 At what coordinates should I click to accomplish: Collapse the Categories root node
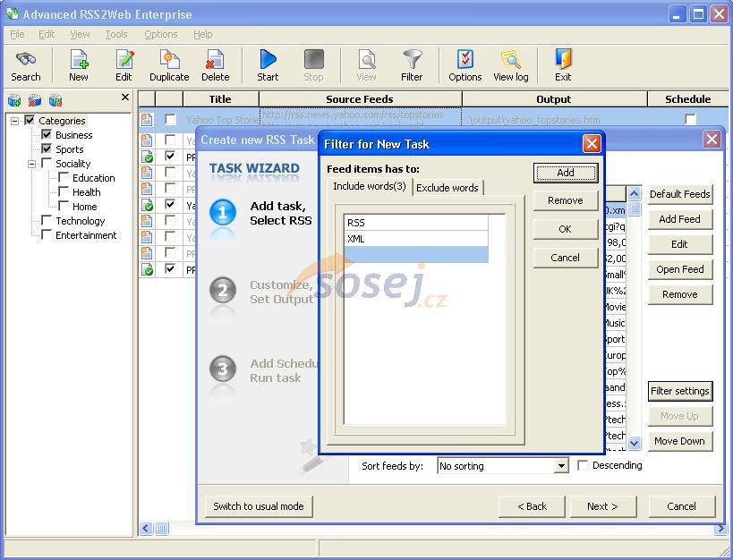pos(15,121)
